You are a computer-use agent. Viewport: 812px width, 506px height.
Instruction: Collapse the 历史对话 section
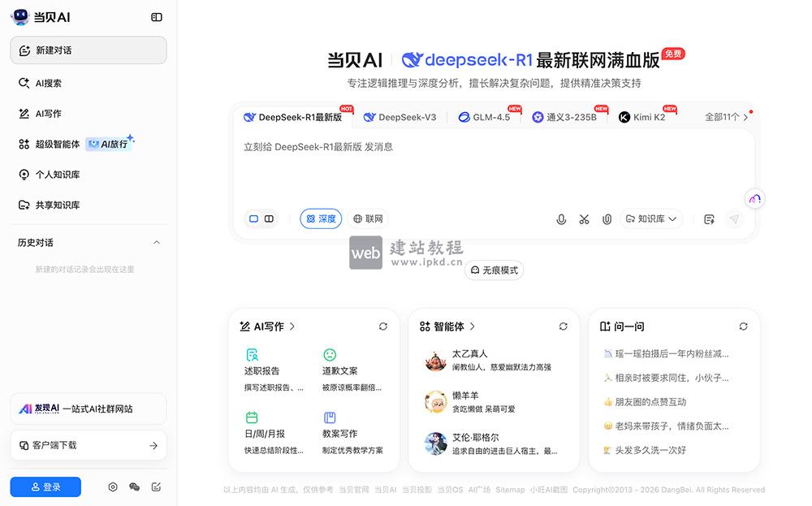pyautogui.click(x=158, y=241)
